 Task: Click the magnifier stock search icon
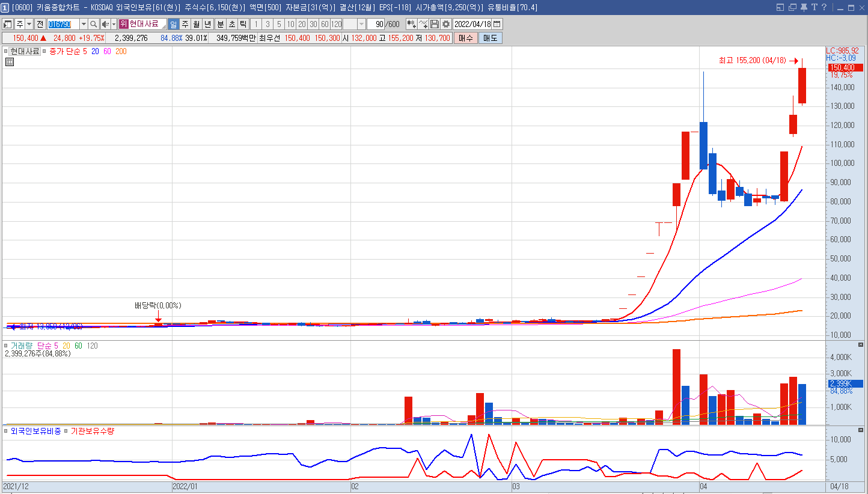[94, 24]
